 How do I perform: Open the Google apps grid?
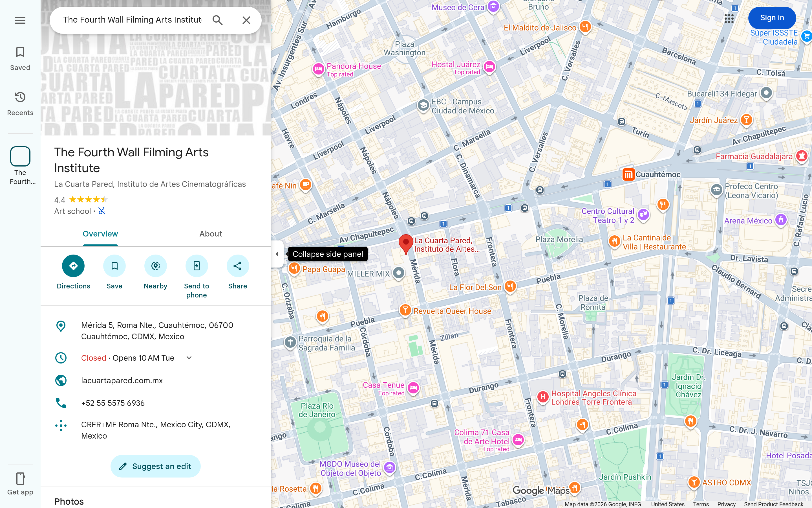click(x=729, y=18)
